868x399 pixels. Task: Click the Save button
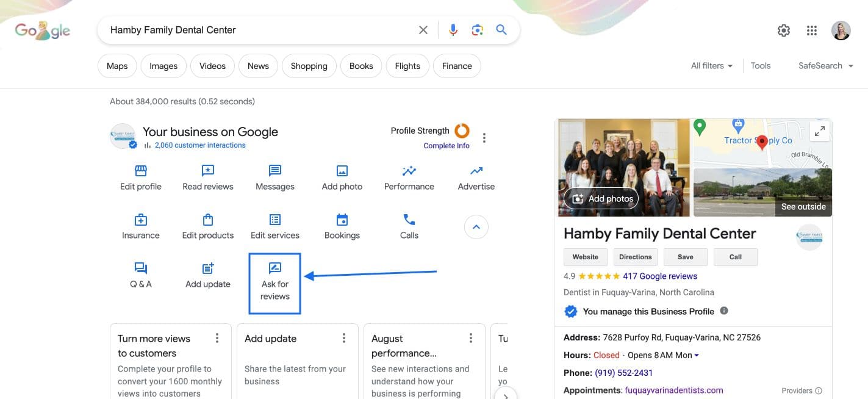[686, 257]
